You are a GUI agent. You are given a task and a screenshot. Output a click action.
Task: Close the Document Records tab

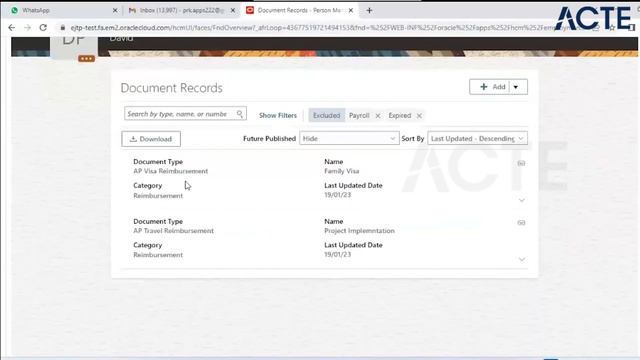click(351, 11)
